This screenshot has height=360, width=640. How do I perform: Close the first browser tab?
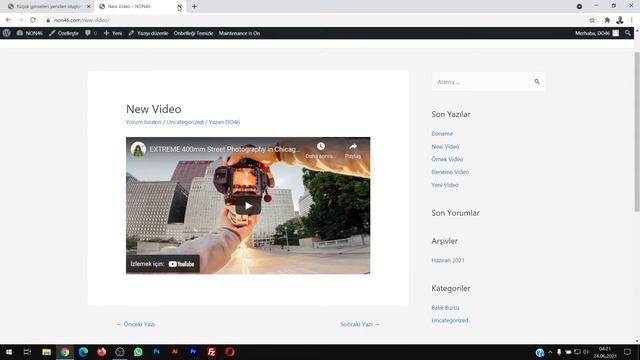(89, 7)
